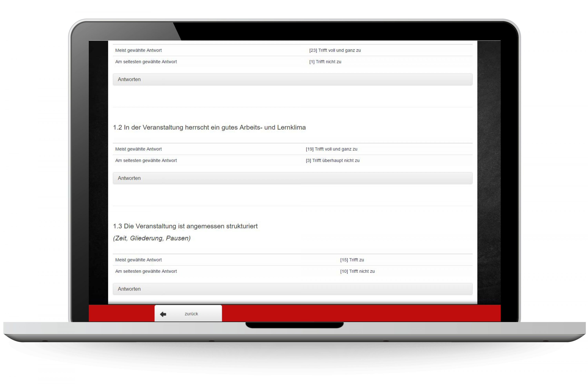Click 'Am seltesten gewählte Antwort' label under question 1.2
This screenshot has height=392, width=588.
tap(146, 161)
